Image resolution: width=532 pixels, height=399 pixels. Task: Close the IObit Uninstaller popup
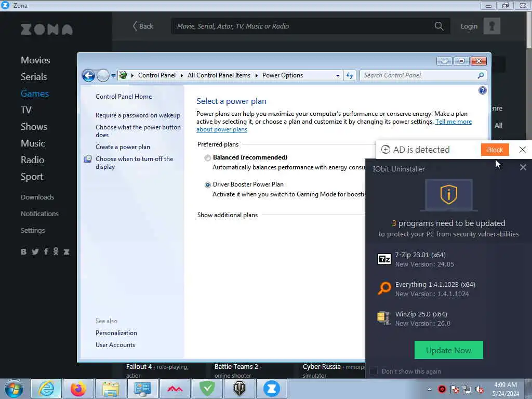point(523,167)
